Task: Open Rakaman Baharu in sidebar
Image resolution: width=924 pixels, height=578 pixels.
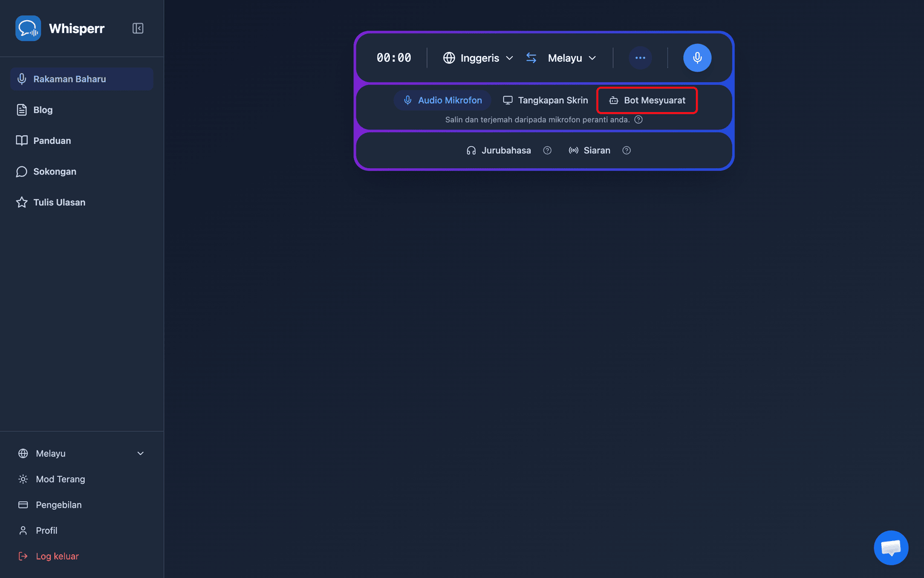Action: 81,79
